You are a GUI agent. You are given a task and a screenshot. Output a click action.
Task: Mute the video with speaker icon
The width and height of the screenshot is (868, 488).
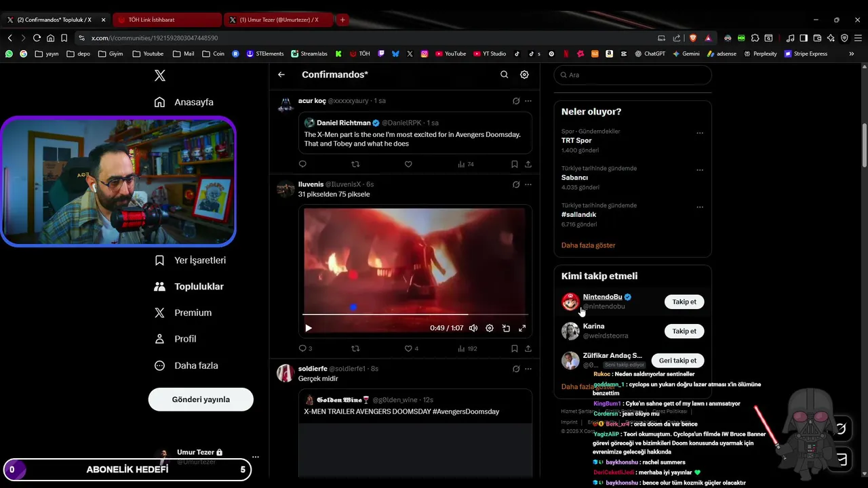tap(473, 328)
